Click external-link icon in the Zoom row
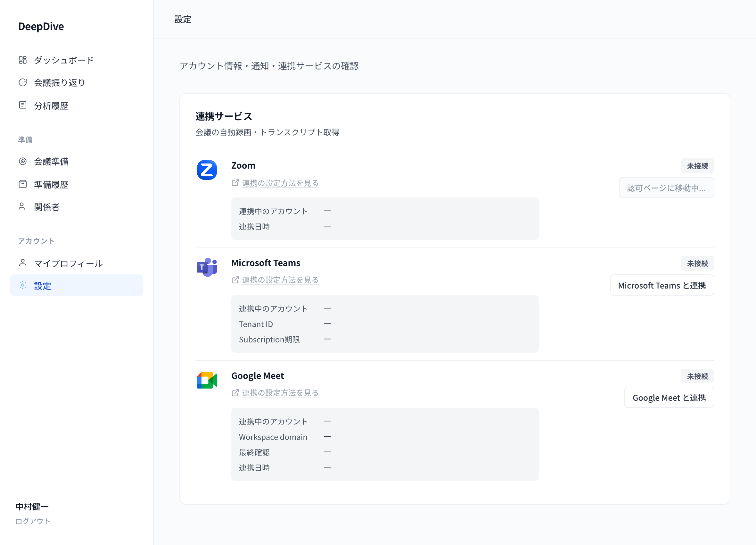This screenshot has width=756, height=545. click(x=235, y=182)
